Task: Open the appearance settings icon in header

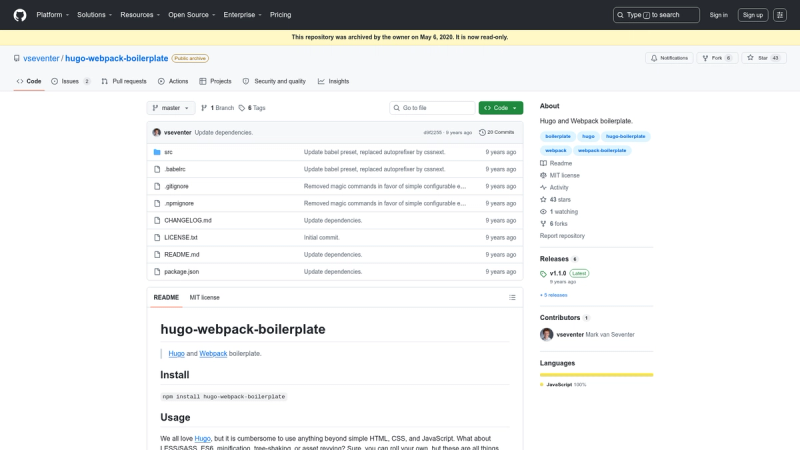Action: [x=780, y=15]
